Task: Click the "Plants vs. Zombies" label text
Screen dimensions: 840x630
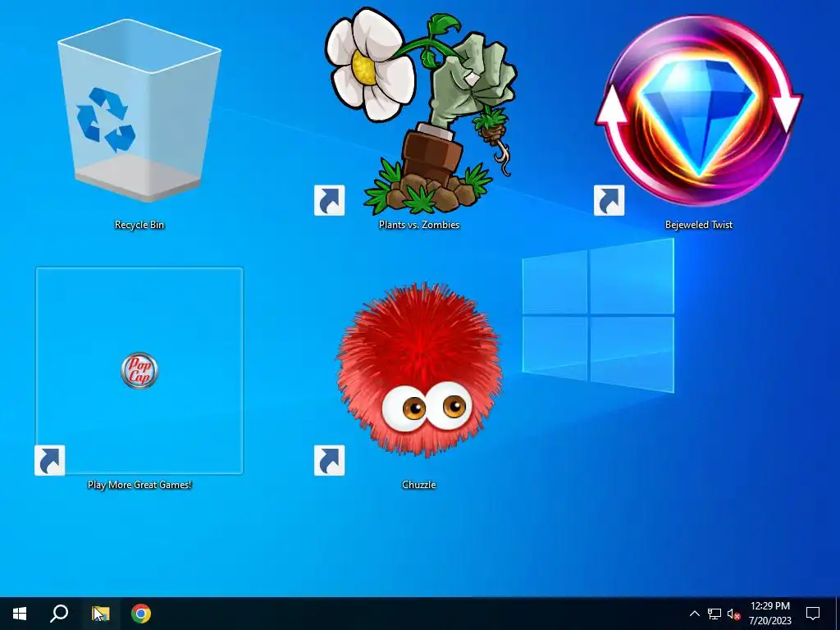Action: click(419, 225)
